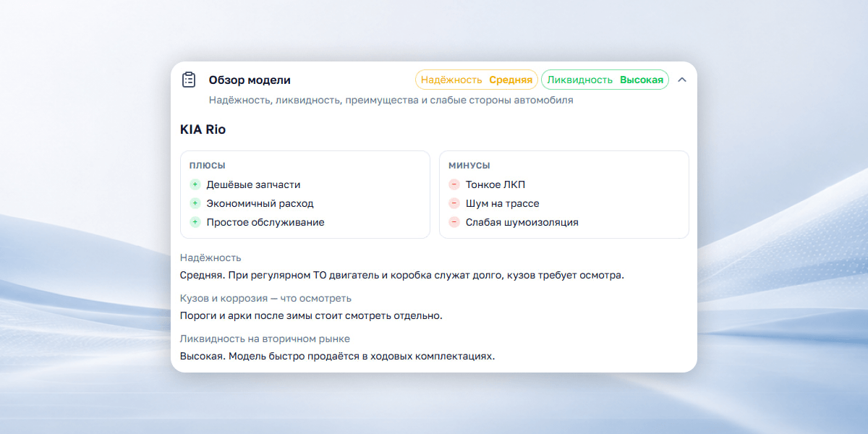The height and width of the screenshot is (434, 868).
Task: Click the text starting Средняя. При регулярном ТО
Action: coord(402,275)
